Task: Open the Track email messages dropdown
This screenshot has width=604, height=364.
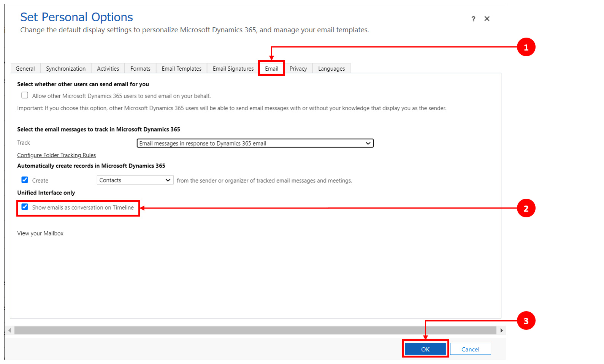Action: click(x=255, y=143)
